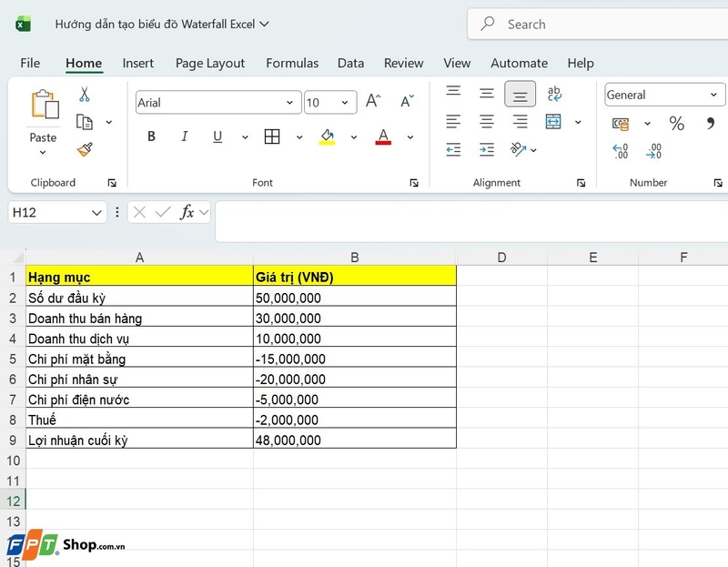Align cell text to the right
Image resolution: width=728 pixels, height=567 pixels.
[520, 122]
